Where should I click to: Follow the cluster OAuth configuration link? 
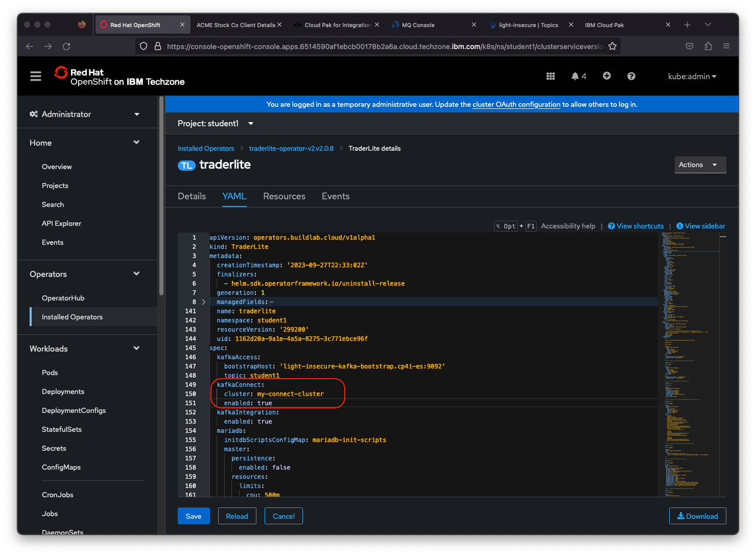(516, 104)
